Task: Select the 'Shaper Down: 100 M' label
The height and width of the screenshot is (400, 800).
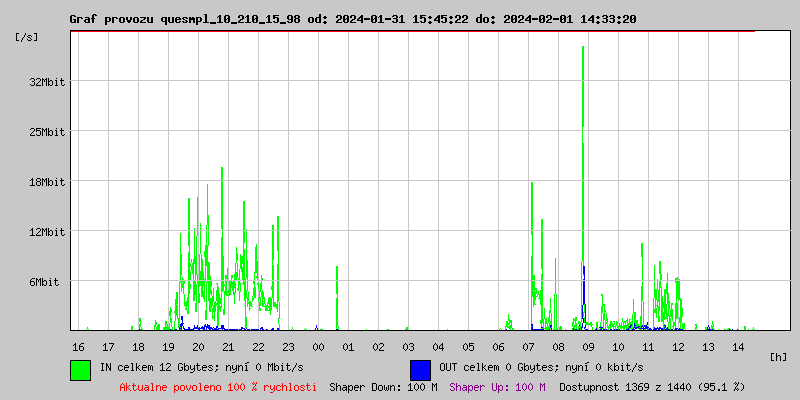Action: tap(383, 386)
